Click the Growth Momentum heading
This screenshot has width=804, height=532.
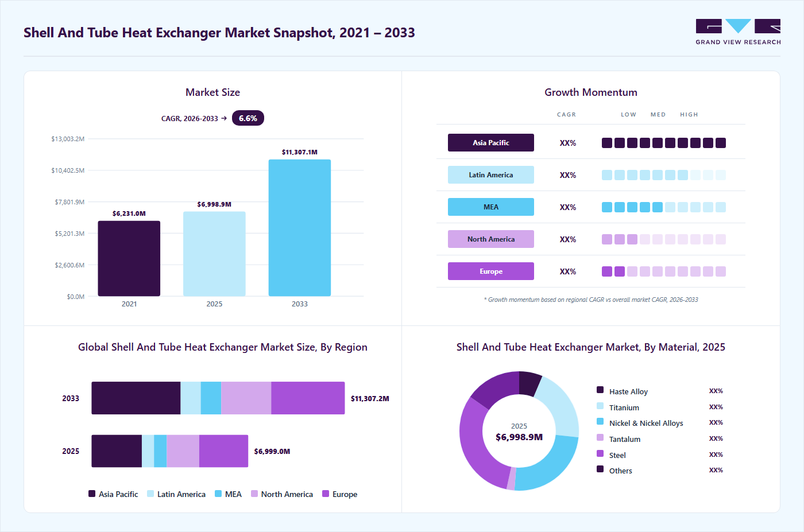591,92
